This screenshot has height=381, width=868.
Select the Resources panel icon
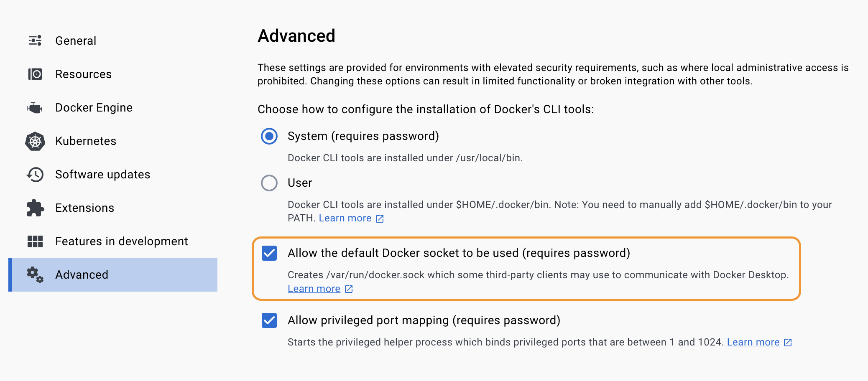[35, 74]
